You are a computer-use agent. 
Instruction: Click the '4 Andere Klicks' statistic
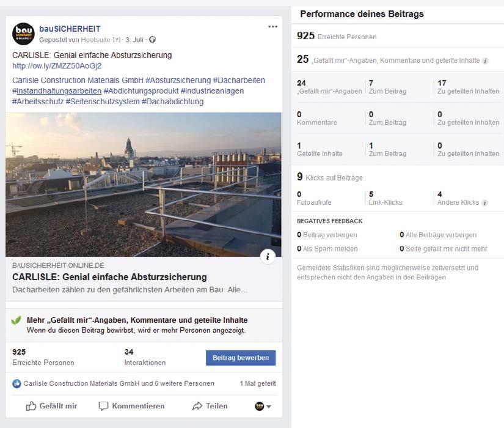tap(458, 198)
